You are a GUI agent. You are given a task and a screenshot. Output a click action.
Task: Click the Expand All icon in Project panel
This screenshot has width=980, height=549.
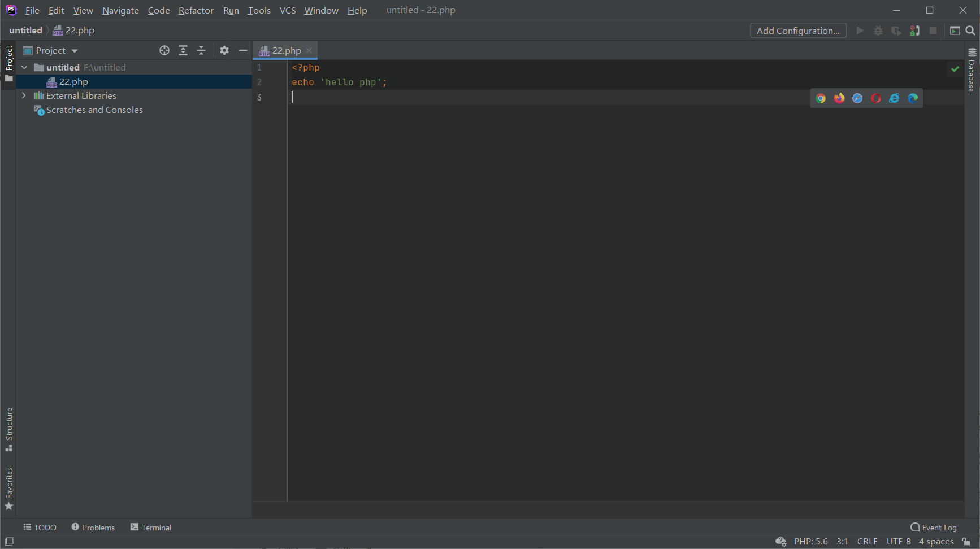(183, 50)
